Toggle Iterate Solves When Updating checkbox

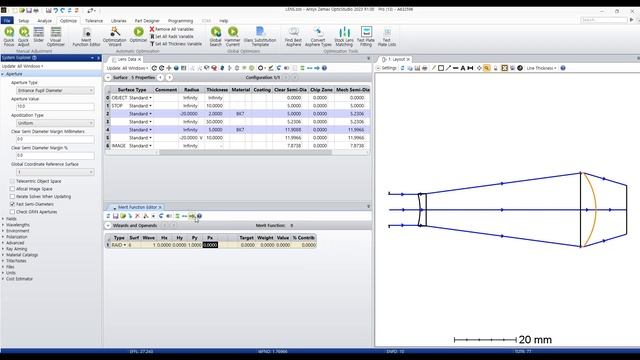click(12, 196)
